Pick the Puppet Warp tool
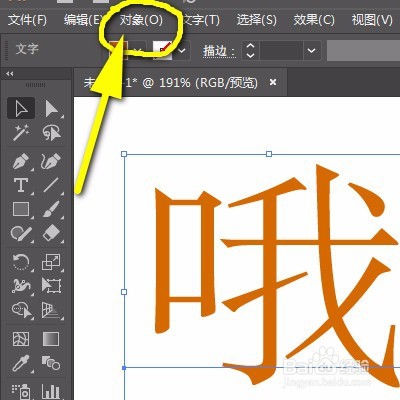Screen dimensions: 400x400 pyautogui.click(x=21, y=286)
